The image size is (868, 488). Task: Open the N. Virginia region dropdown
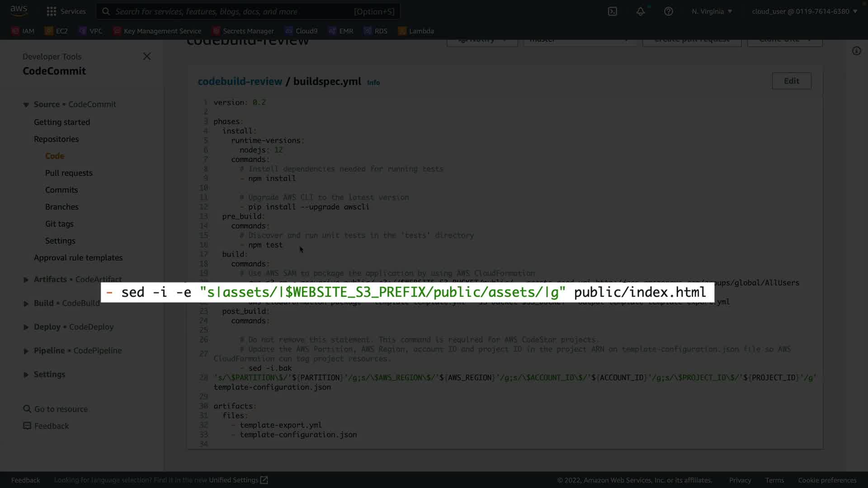712,11
